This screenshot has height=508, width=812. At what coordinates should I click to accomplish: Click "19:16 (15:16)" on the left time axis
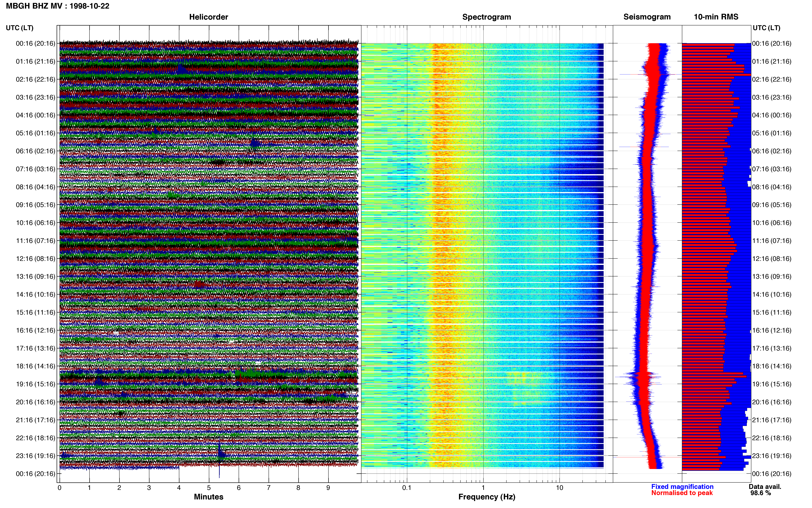36,384
